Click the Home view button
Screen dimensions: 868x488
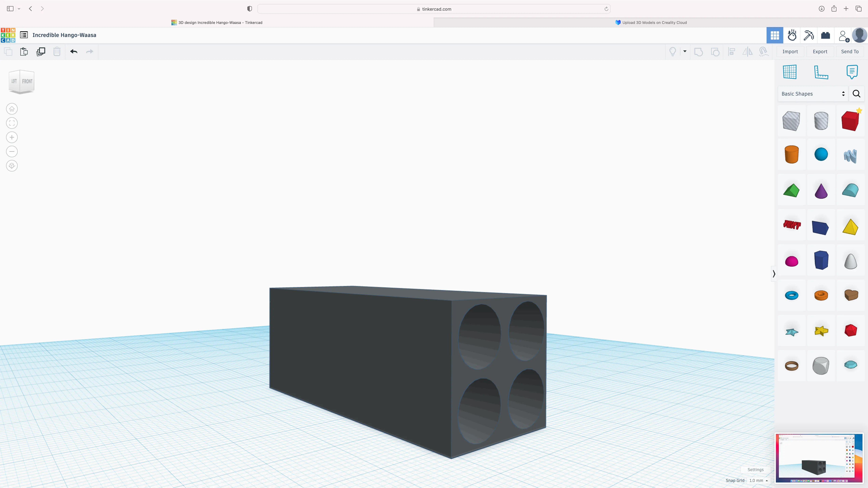click(x=12, y=109)
